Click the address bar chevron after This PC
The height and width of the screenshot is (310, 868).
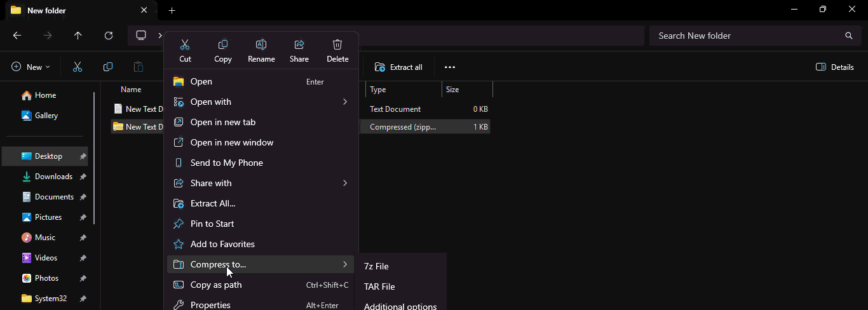[x=160, y=36]
